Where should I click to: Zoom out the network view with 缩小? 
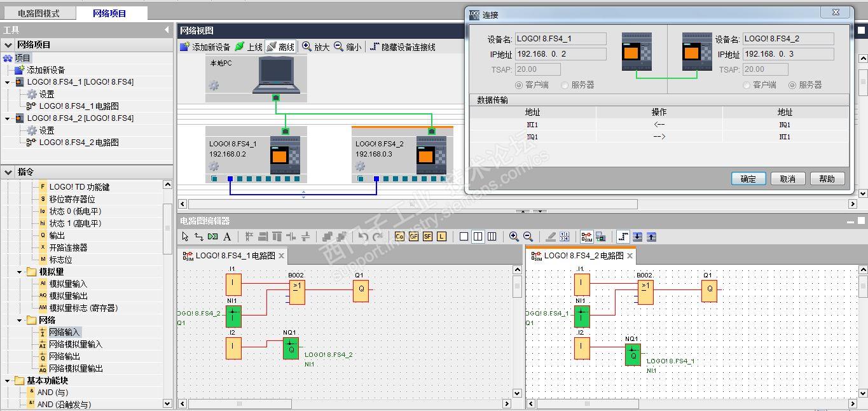(348, 46)
